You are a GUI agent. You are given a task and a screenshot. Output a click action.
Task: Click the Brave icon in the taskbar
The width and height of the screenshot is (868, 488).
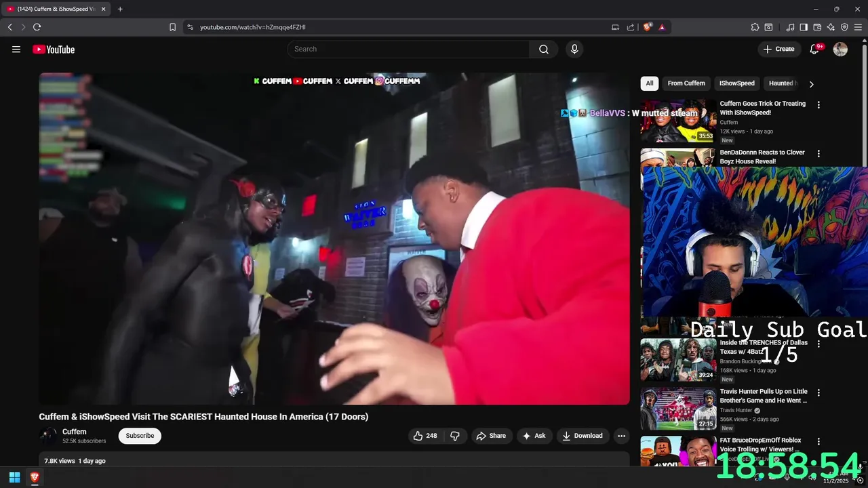[35, 477]
